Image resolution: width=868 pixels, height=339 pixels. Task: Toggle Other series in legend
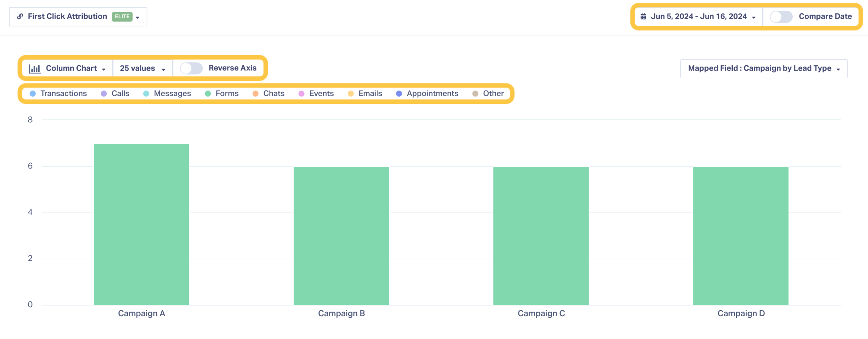(488, 94)
